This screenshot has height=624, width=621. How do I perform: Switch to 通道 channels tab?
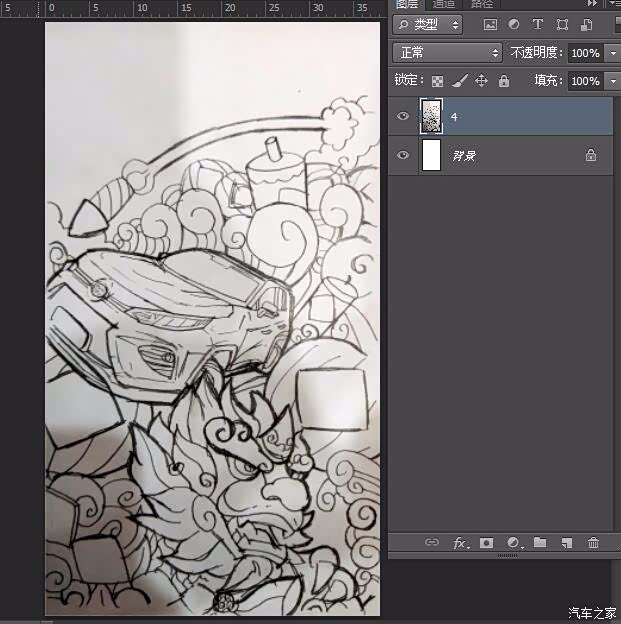[443, 4]
